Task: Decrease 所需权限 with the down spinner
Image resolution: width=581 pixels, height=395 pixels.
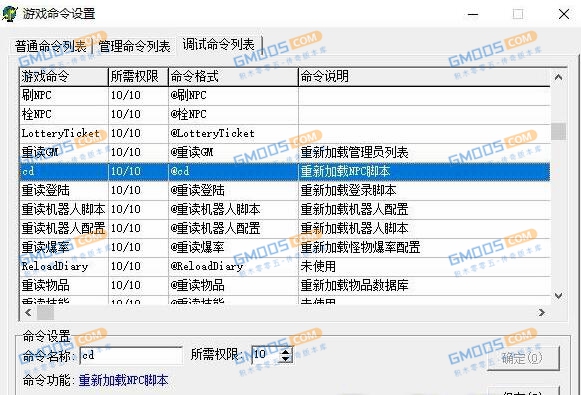Action: tap(286, 359)
